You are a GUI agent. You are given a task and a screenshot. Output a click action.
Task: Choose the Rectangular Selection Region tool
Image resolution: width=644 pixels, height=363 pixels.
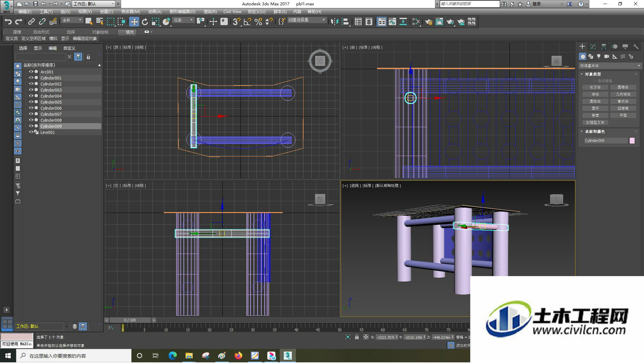click(x=110, y=22)
